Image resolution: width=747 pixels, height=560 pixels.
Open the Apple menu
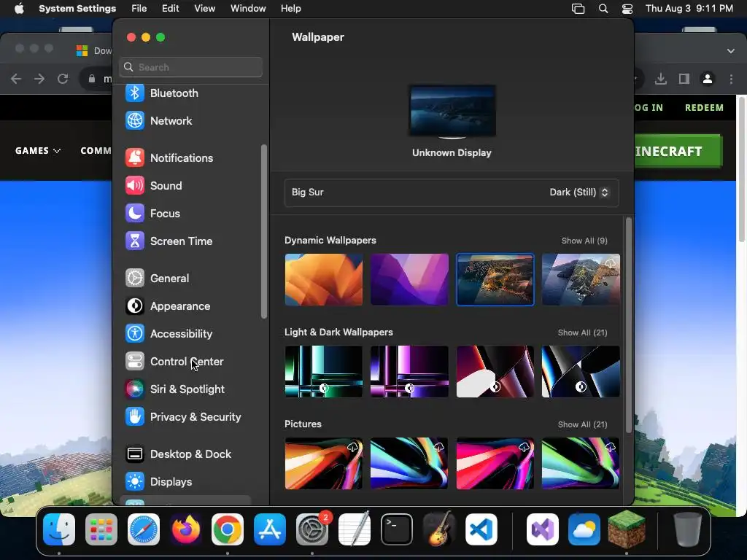coord(19,8)
